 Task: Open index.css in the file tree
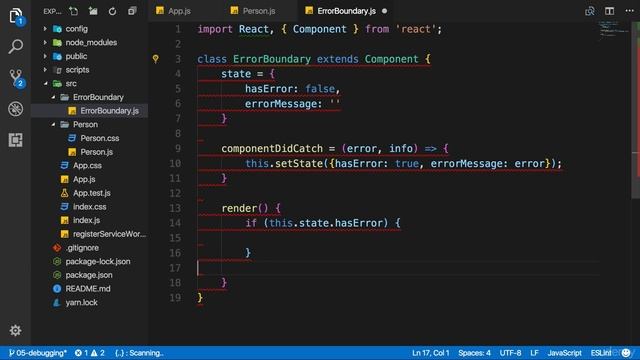click(x=89, y=207)
